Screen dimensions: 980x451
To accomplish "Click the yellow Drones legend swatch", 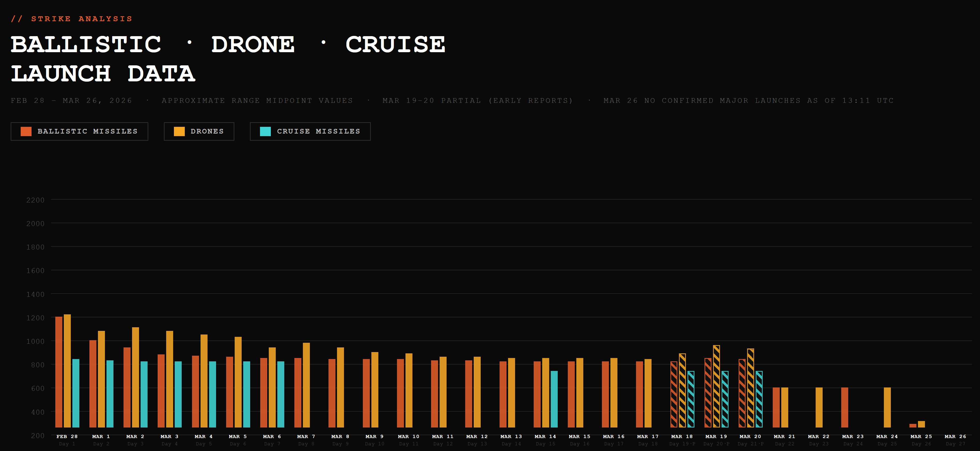I will coord(179,131).
